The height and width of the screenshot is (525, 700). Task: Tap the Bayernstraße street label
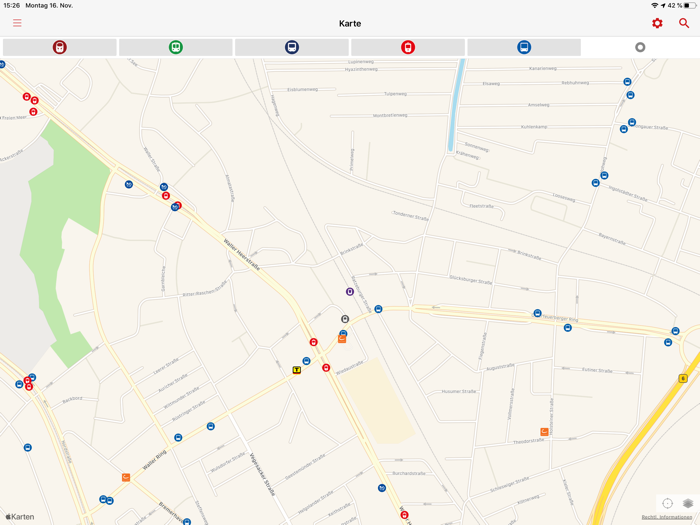612,239
